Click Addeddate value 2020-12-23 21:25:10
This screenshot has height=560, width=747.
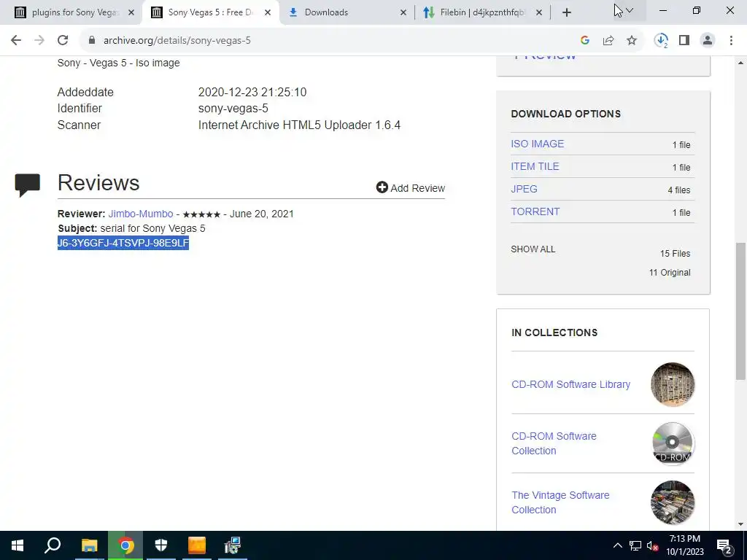point(252,92)
